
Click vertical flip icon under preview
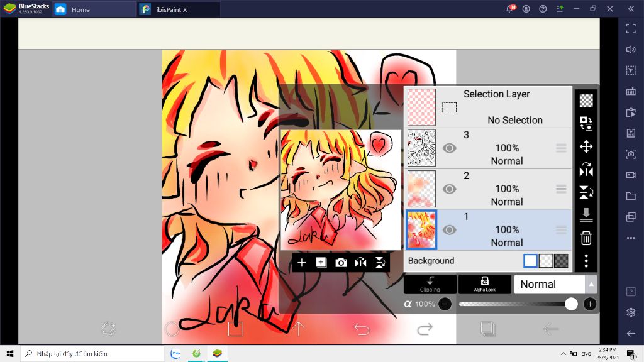click(x=380, y=263)
